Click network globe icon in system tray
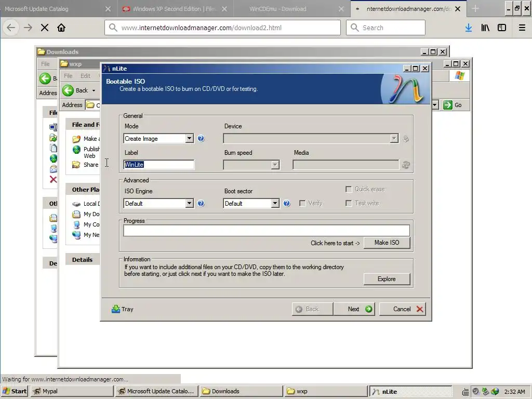The image size is (532, 399). 495,391
